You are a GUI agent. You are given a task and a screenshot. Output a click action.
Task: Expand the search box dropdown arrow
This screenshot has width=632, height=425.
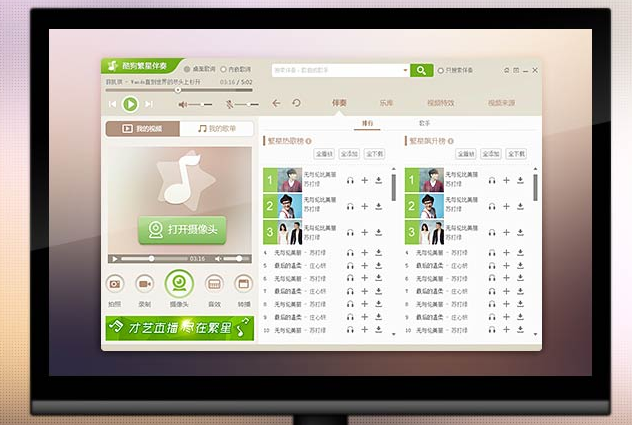coord(405,70)
